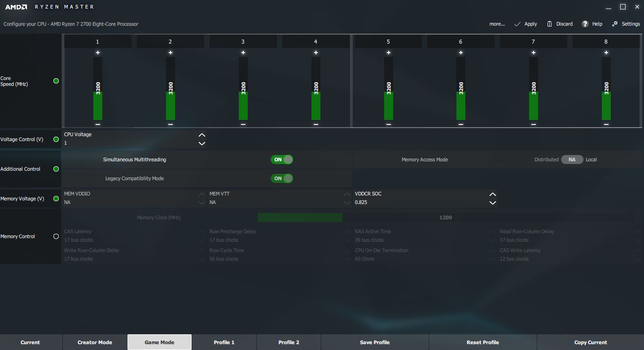Image resolution: width=644 pixels, height=350 pixels.
Task: Raise CPU Voltage with up chevron
Action: [x=202, y=135]
